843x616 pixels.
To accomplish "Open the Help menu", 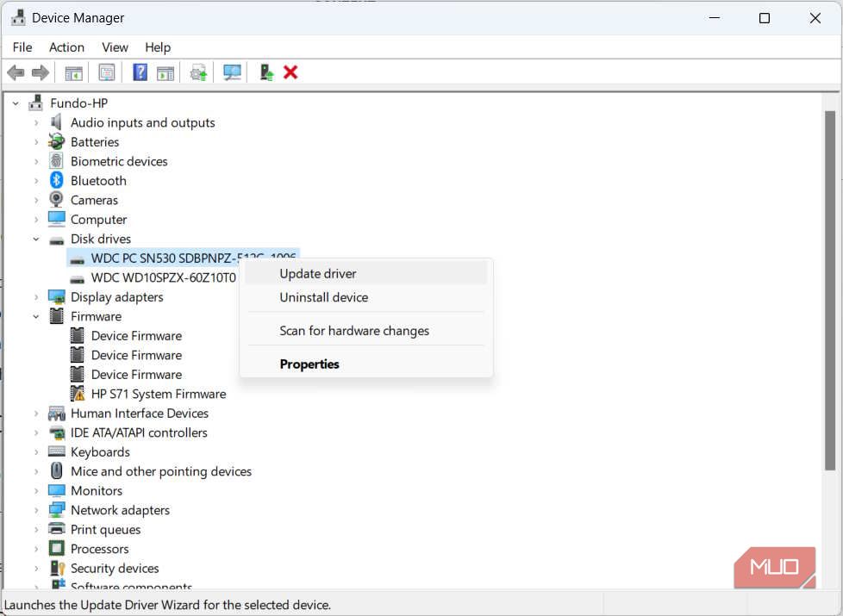I will pyautogui.click(x=158, y=47).
